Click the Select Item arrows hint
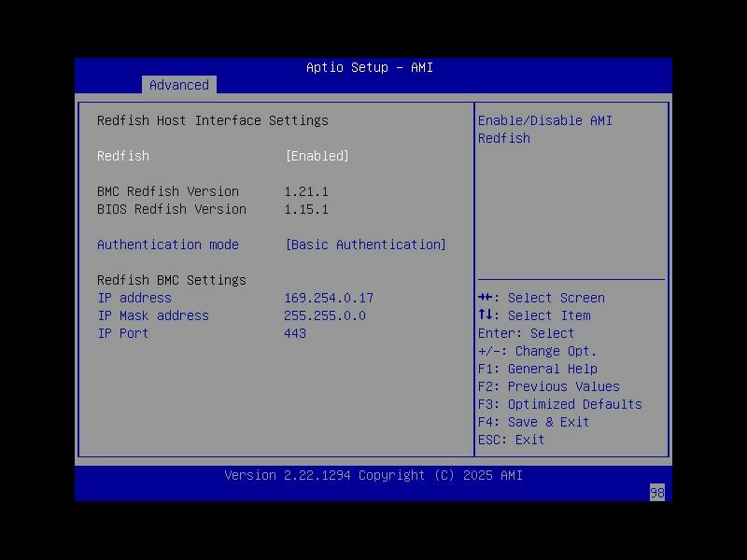The width and height of the screenshot is (747, 560). pyautogui.click(x=534, y=315)
